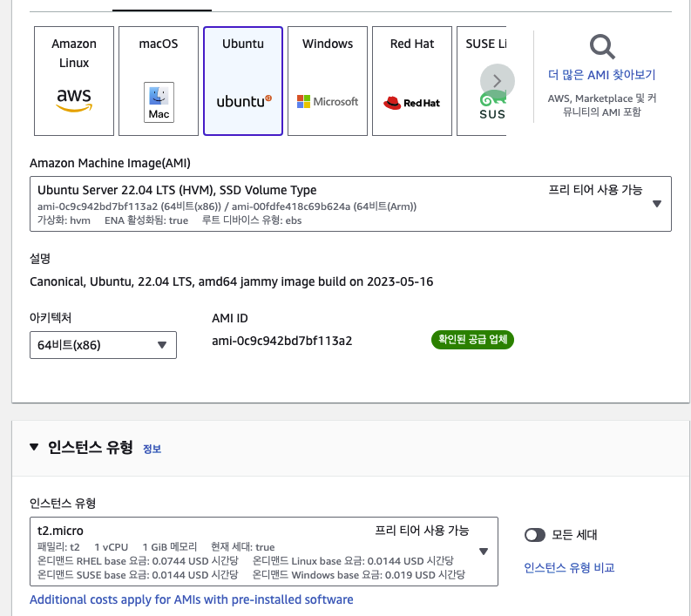This screenshot has width=691, height=616.
Task: Click the 설명 heading
Action: pyautogui.click(x=40, y=258)
